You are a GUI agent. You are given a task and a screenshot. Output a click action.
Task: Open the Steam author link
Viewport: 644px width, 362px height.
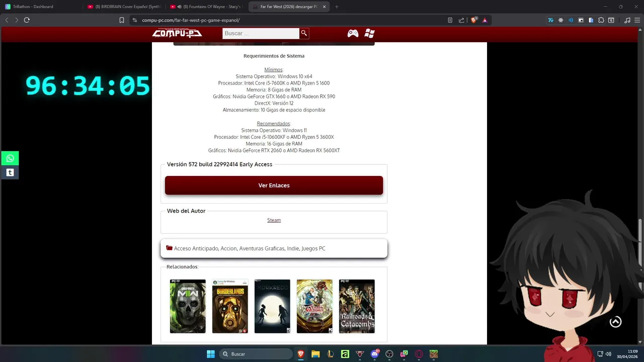coord(274,220)
